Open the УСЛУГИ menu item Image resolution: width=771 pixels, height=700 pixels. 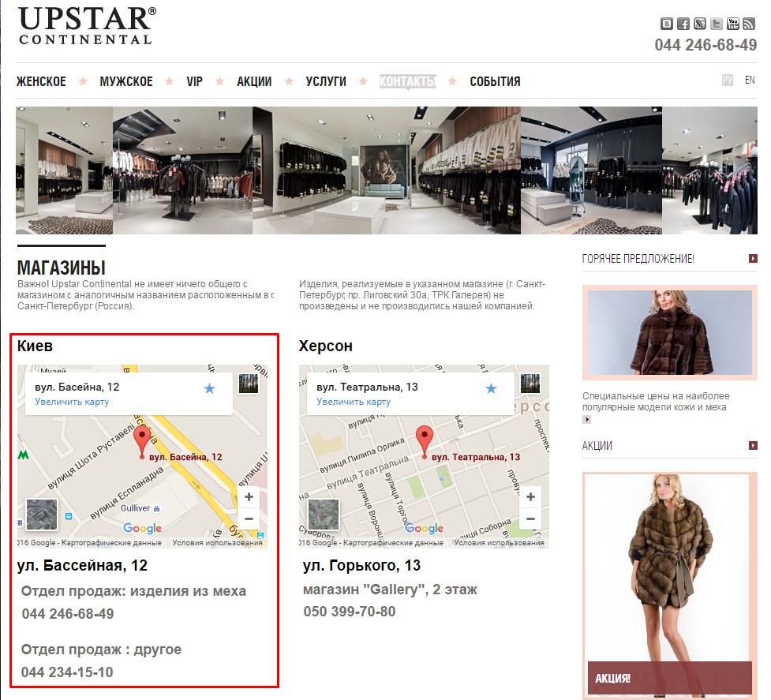[326, 81]
